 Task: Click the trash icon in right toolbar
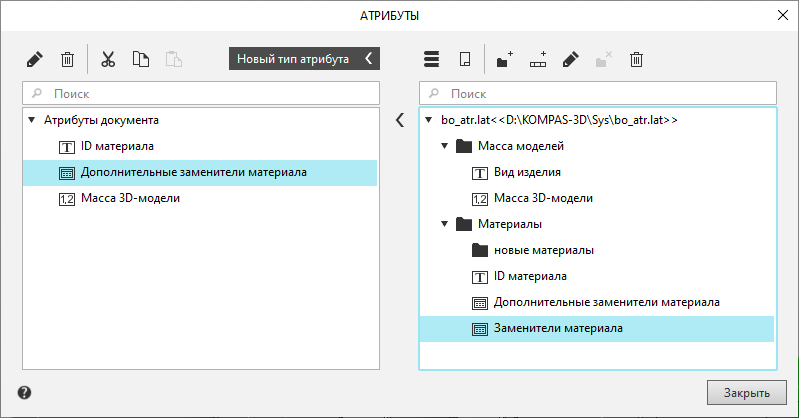pyautogui.click(x=636, y=60)
